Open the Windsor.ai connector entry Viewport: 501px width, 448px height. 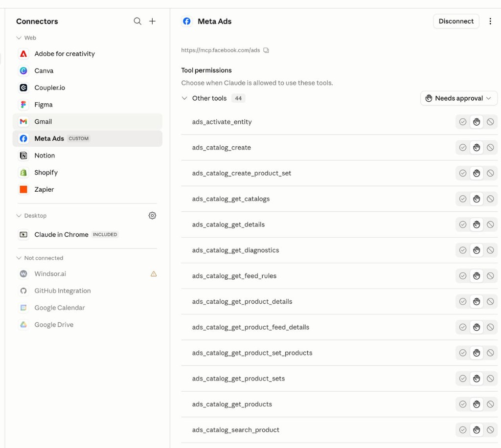87,274
